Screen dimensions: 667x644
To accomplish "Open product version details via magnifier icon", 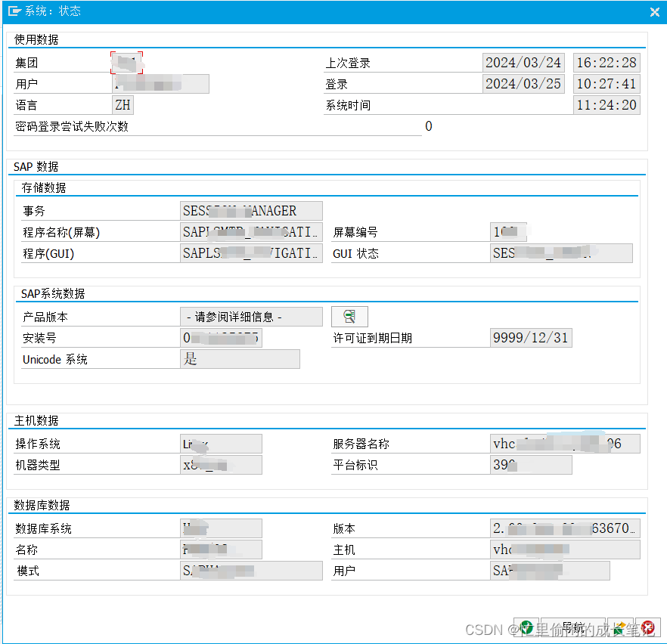I will (x=349, y=317).
